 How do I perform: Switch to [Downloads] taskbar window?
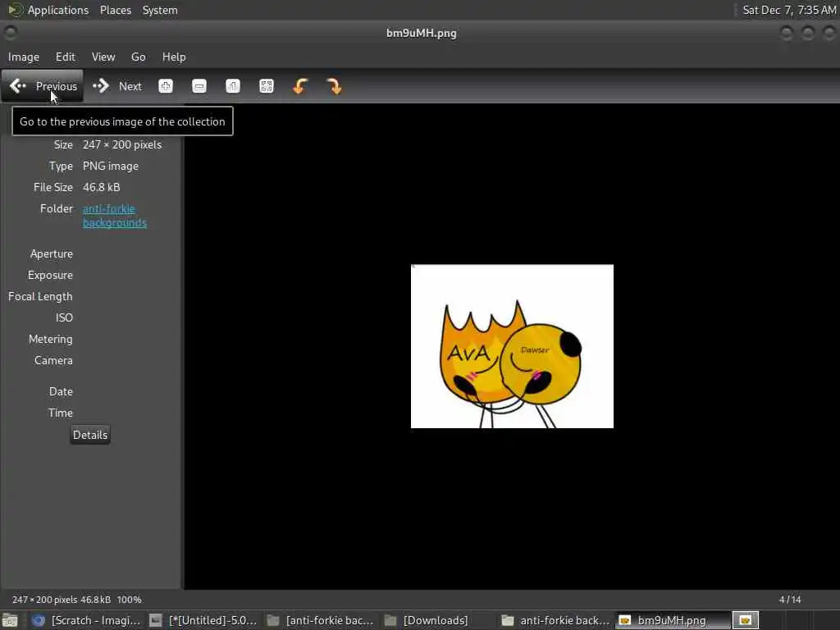428,620
